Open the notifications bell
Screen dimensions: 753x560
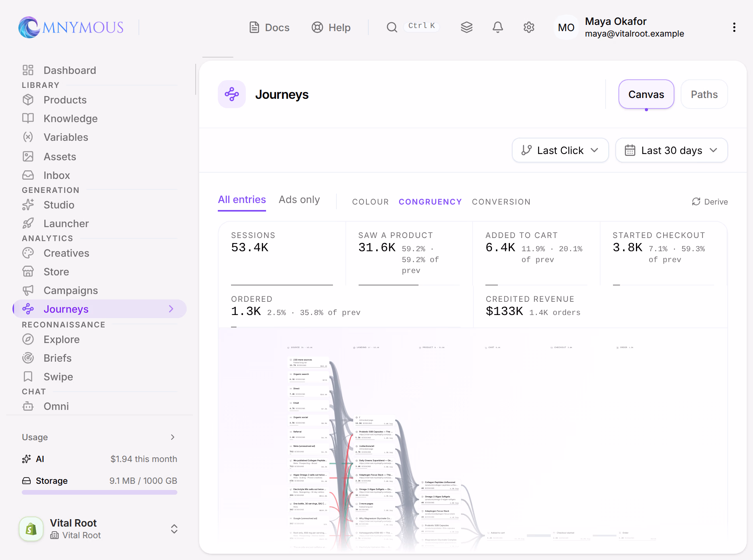point(498,27)
